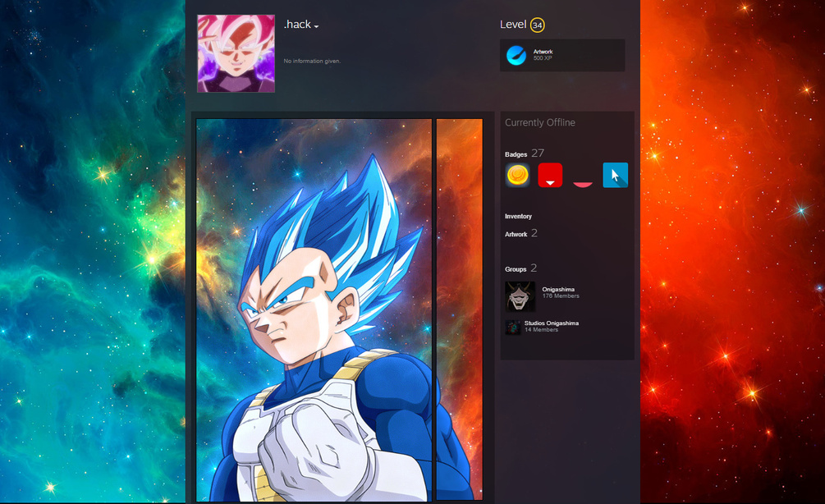
Task: Click the .hack profile name
Action: pos(297,24)
